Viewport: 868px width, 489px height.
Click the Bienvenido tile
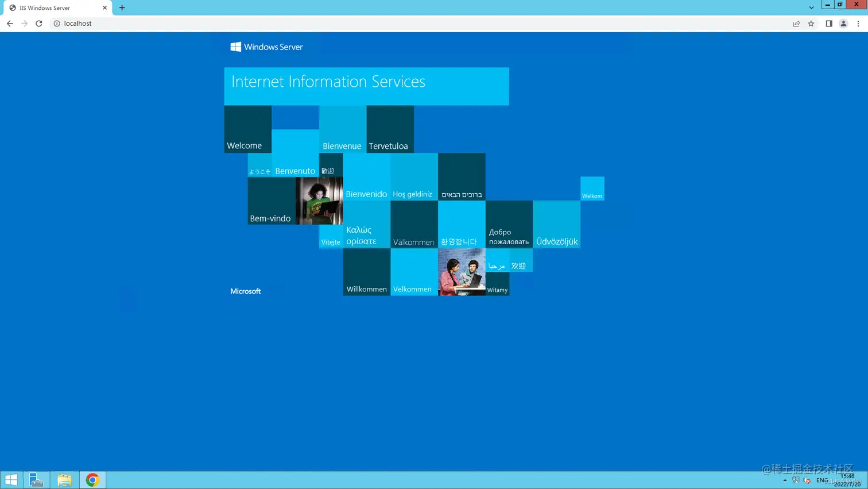tap(366, 177)
